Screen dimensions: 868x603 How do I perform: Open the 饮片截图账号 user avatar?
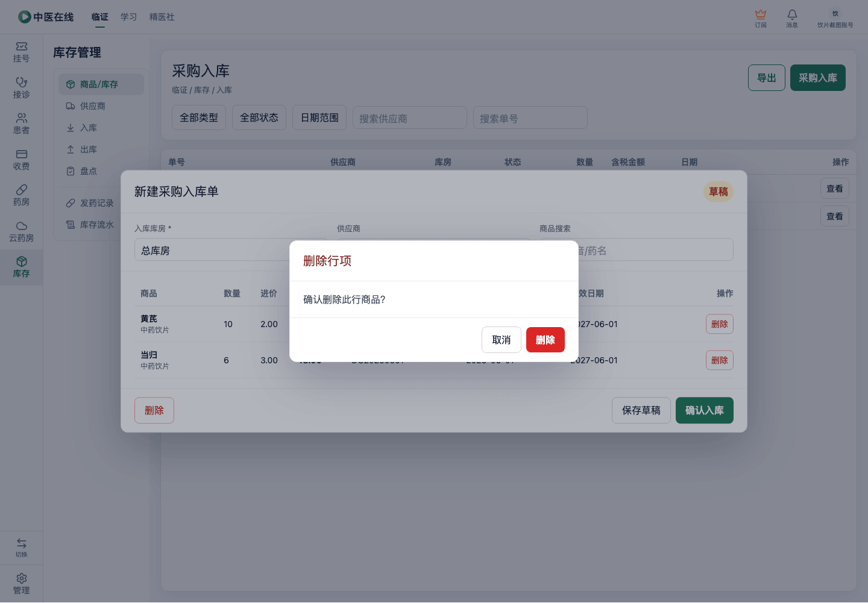(x=835, y=13)
